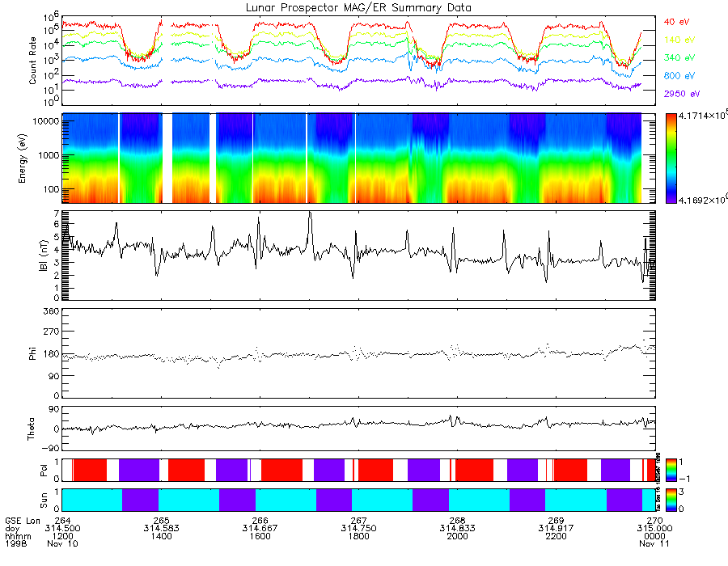728x566 pixels.
Task: Click the 'GSE Lon' row label
Action: [x=23, y=521]
